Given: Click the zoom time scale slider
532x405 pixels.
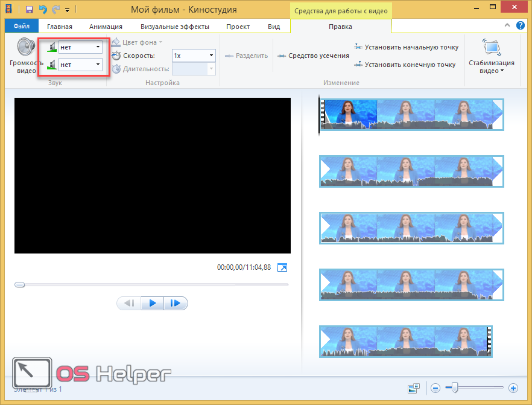Looking at the screenshot, I should point(455,387).
